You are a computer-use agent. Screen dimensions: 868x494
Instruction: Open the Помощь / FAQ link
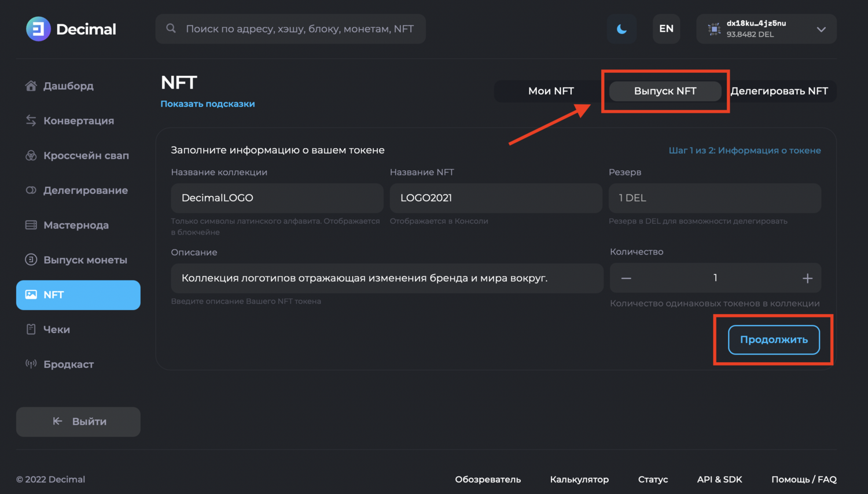[804, 480]
